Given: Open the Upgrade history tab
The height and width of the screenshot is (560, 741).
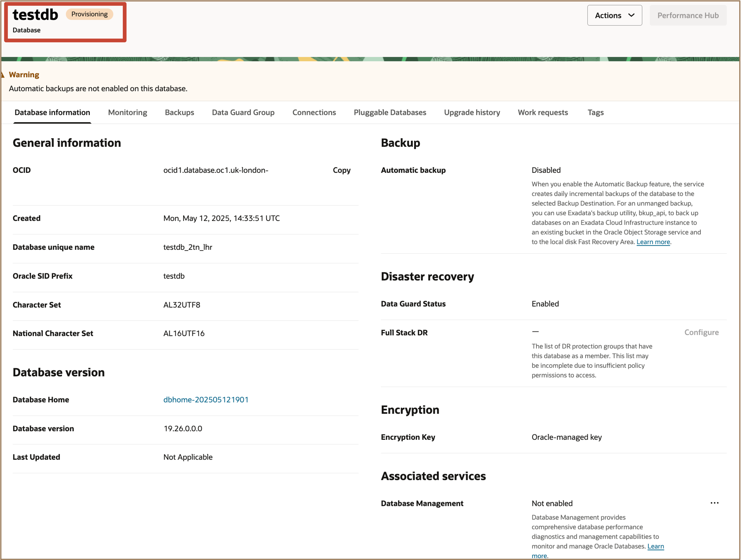Looking at the screenshot, I should pos(472,112).
